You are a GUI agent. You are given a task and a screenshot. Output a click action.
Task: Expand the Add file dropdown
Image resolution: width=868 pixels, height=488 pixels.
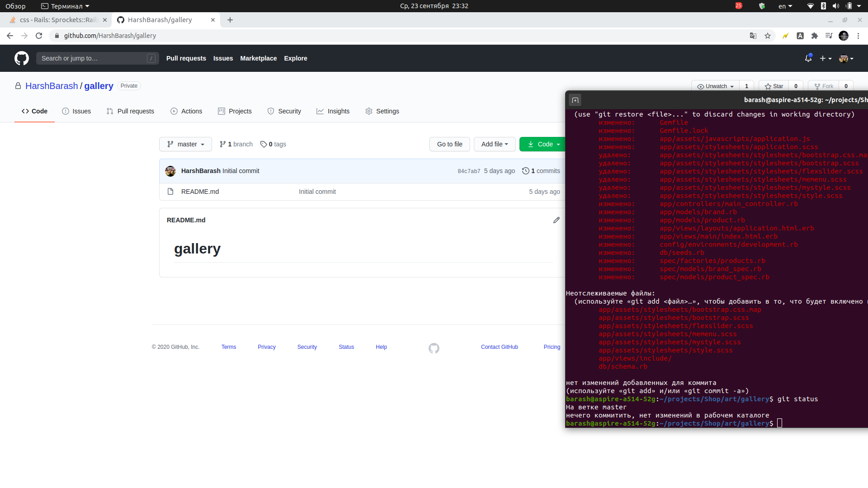point(495,144)
